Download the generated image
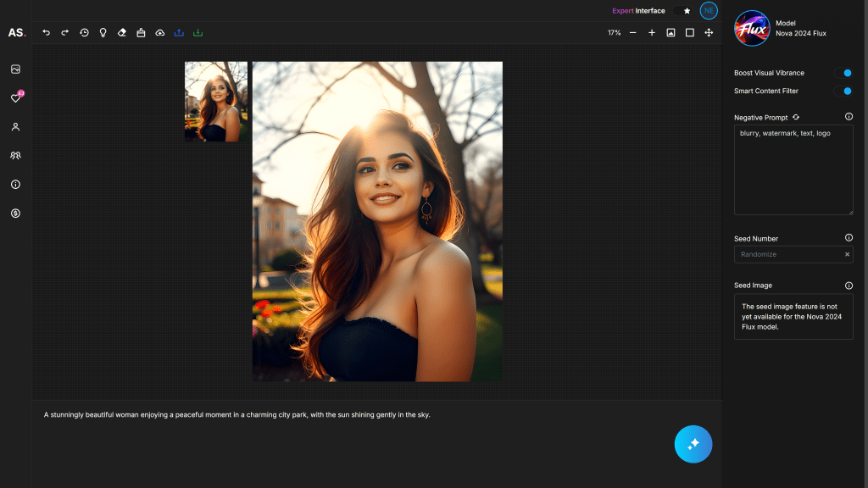 tap(198, 33)
